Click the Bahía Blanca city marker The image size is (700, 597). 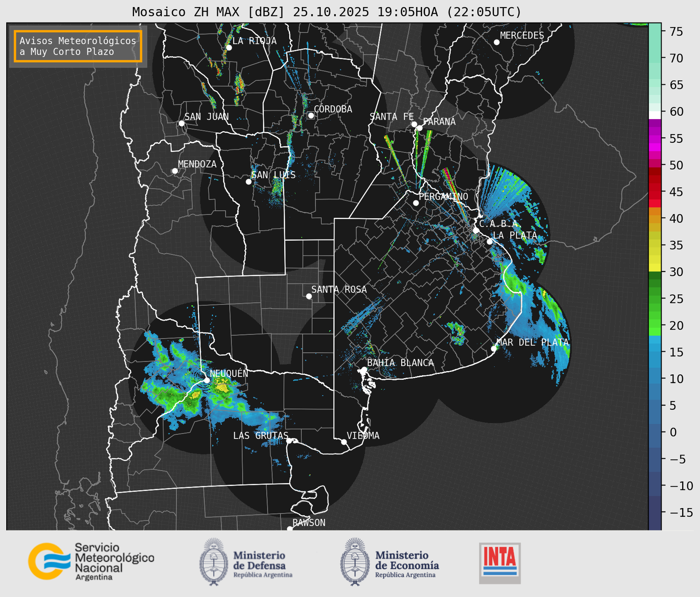click(x=364, y=369)
